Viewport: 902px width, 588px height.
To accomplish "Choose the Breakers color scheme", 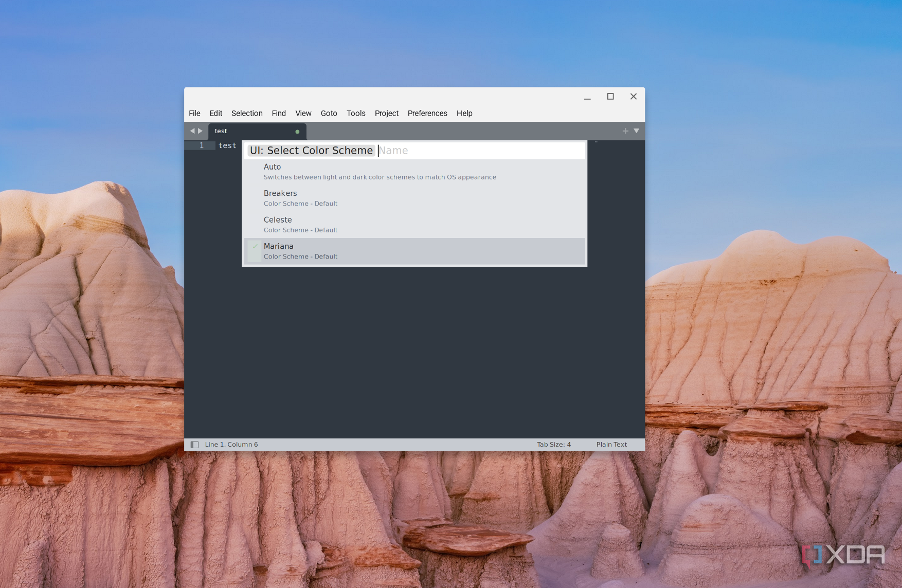I will tap(414, 198).
